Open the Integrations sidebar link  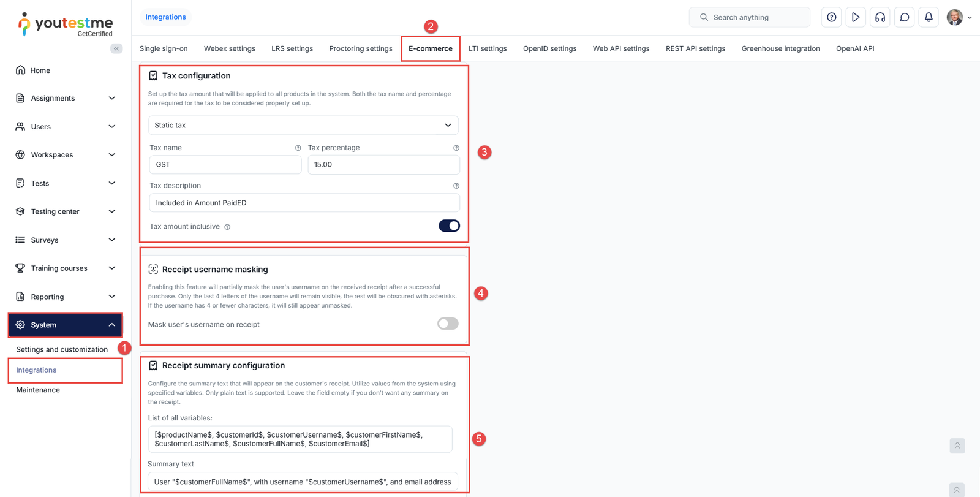[36, 370]
